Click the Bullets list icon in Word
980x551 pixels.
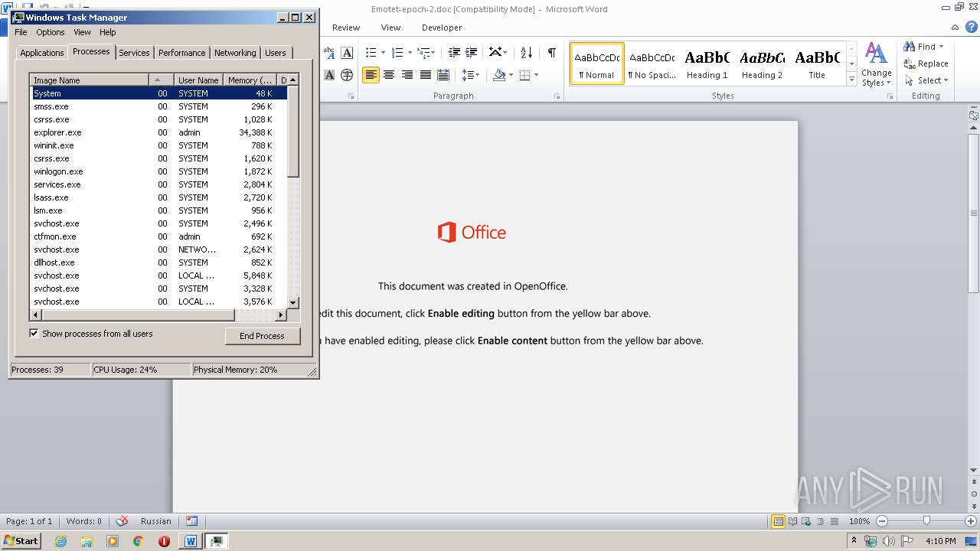(371, 52)
